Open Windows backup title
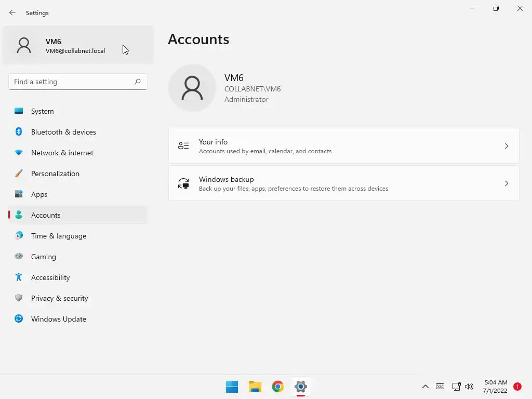 point(226,179)
